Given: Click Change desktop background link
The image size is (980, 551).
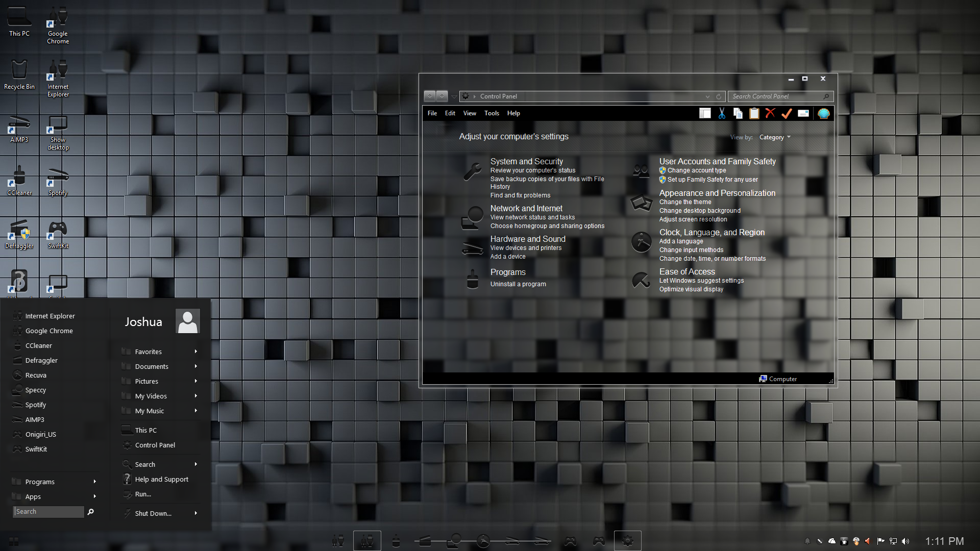Looking at the screenshot, I should 699,211.
